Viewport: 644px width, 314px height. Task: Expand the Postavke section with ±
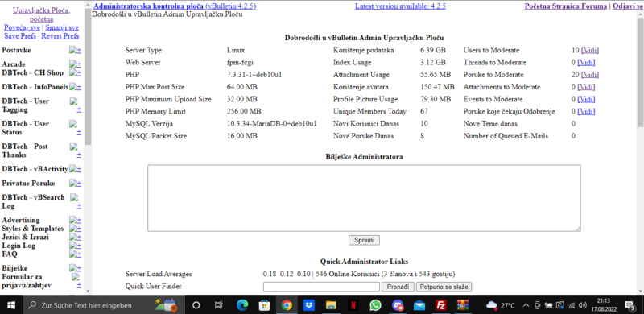coord(78,50)
